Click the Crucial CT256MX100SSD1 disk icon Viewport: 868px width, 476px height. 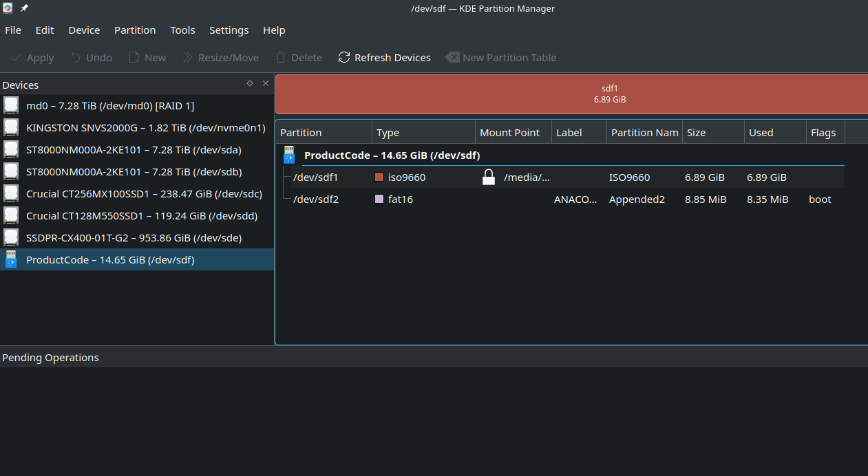point(11,193)
